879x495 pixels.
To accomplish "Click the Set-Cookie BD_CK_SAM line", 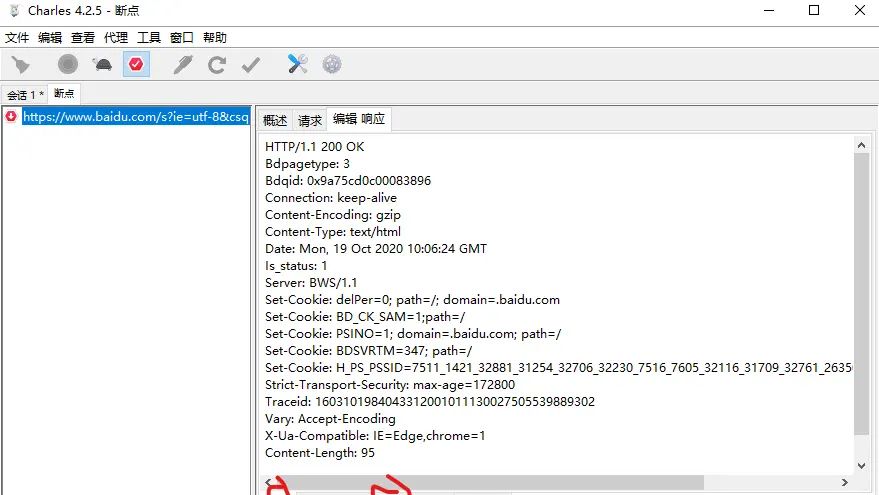I will (365, 317).
